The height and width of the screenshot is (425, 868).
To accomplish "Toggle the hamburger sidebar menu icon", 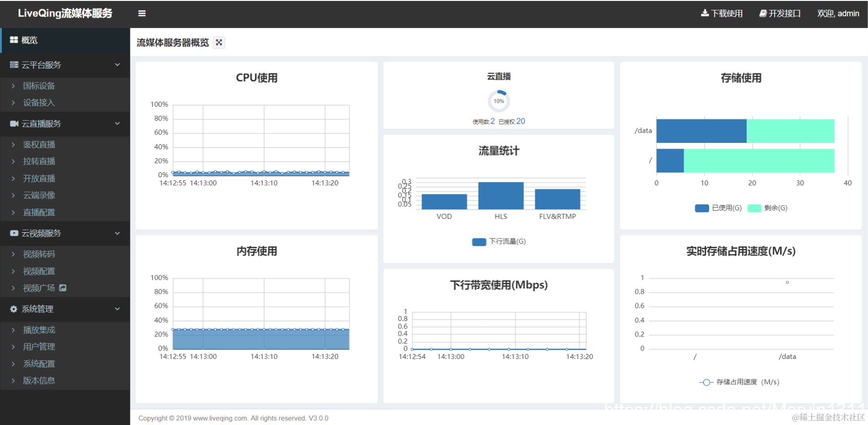I will click(142, 14).
